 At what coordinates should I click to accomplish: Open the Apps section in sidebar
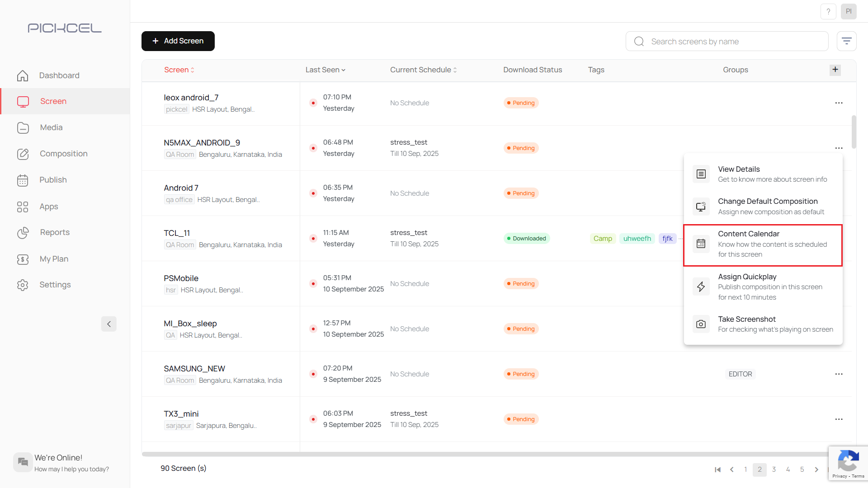tap(48, 206)
